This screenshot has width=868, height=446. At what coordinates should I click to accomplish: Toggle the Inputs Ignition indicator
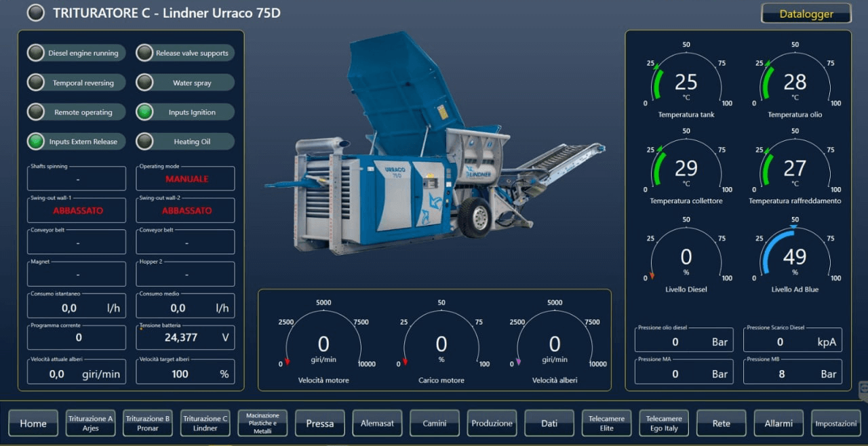pos(185,112)
